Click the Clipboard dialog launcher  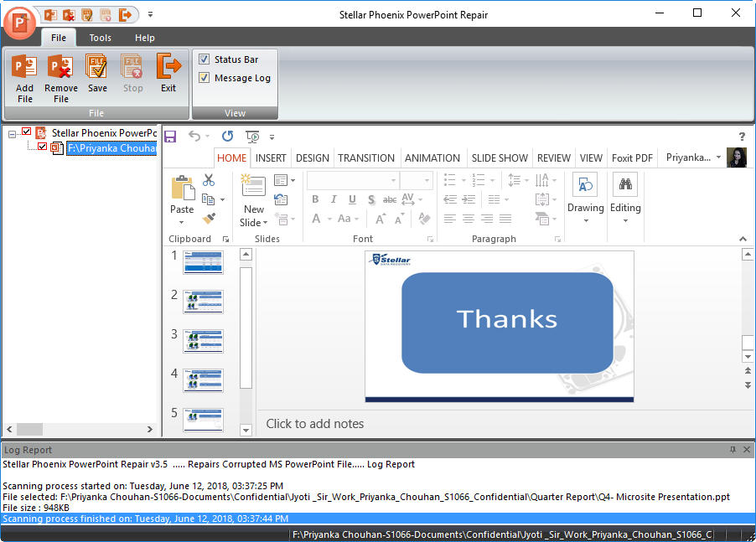(225, 239)
